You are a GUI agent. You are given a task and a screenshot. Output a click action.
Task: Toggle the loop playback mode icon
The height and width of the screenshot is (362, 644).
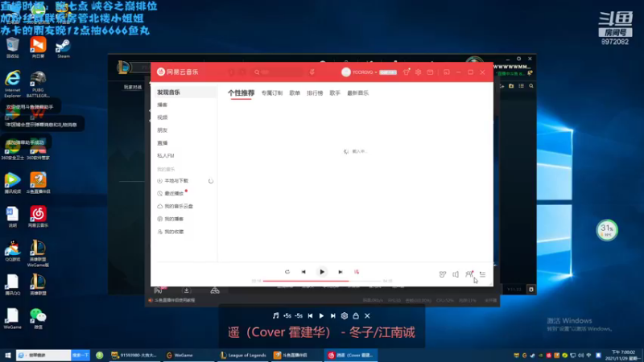pos(287,272)
